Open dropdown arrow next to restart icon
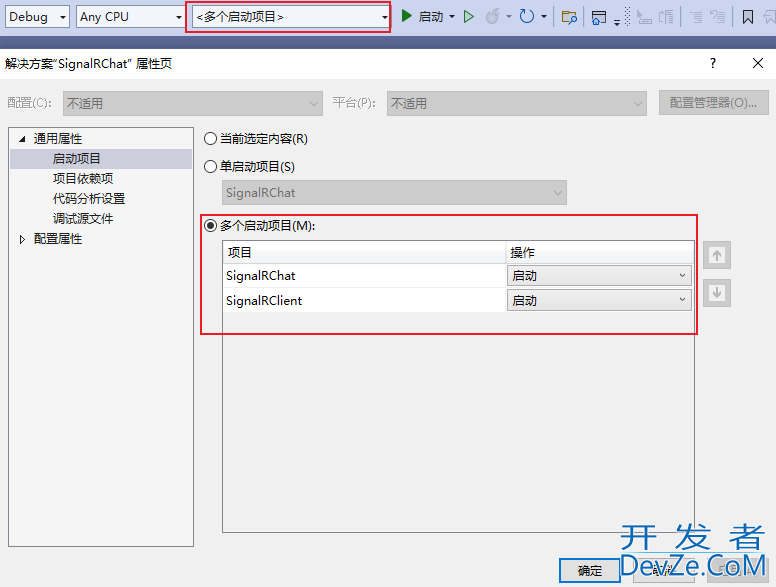Viewport: 776px width, 587px height. coord(544,17)
